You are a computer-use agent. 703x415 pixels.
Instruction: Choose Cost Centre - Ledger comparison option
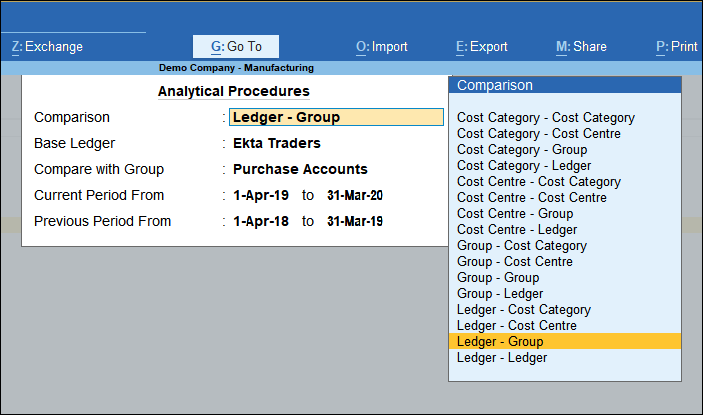(x=516, y=229)
